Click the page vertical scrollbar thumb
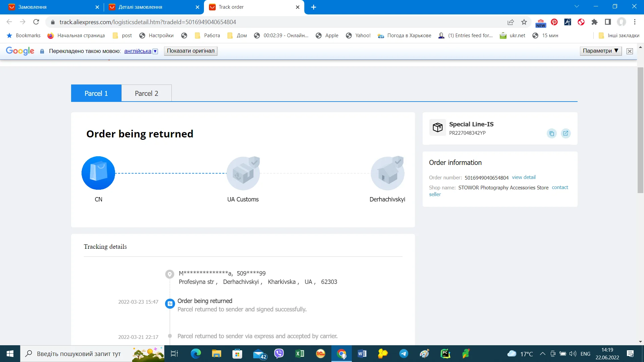 (x=640, y=130)
